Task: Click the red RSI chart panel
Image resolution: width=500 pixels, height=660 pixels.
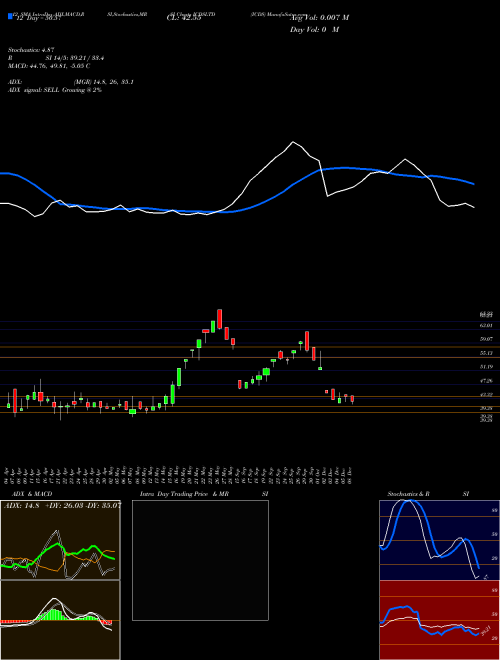Action: pos(439,620)
